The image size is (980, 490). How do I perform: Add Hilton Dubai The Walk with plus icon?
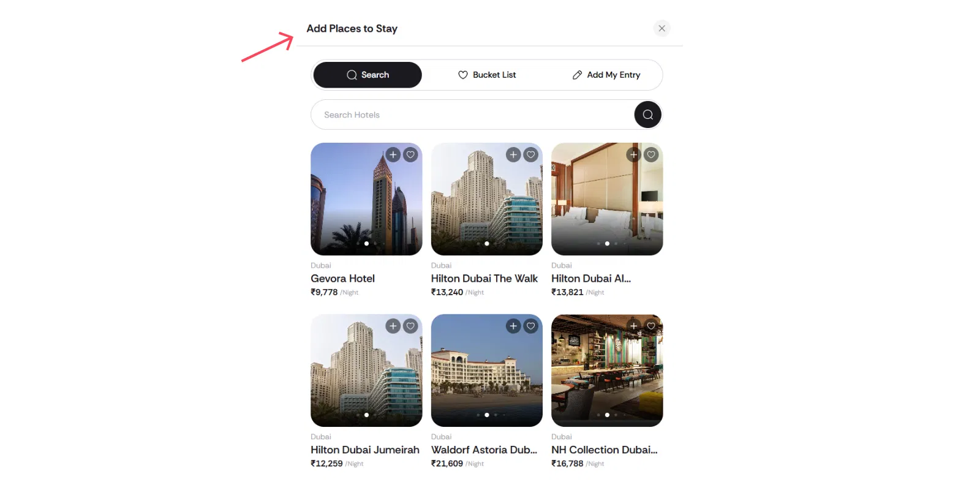513,155
